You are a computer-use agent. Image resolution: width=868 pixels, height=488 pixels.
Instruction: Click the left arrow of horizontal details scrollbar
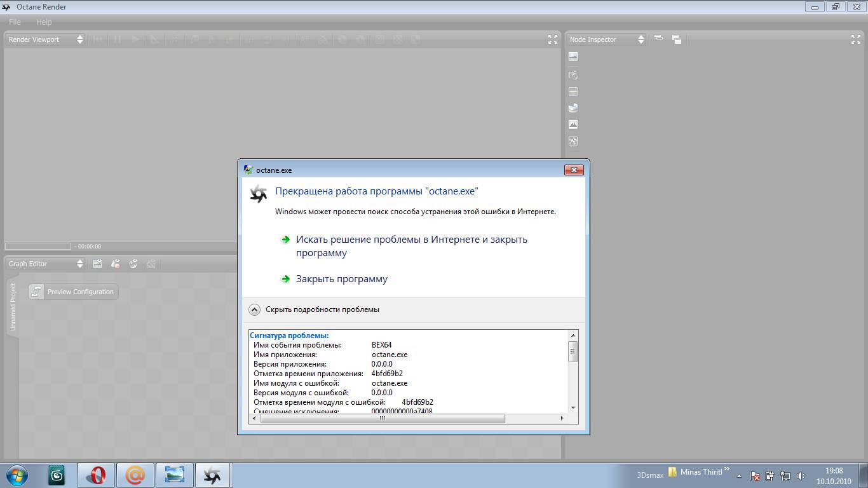(255, 419)
